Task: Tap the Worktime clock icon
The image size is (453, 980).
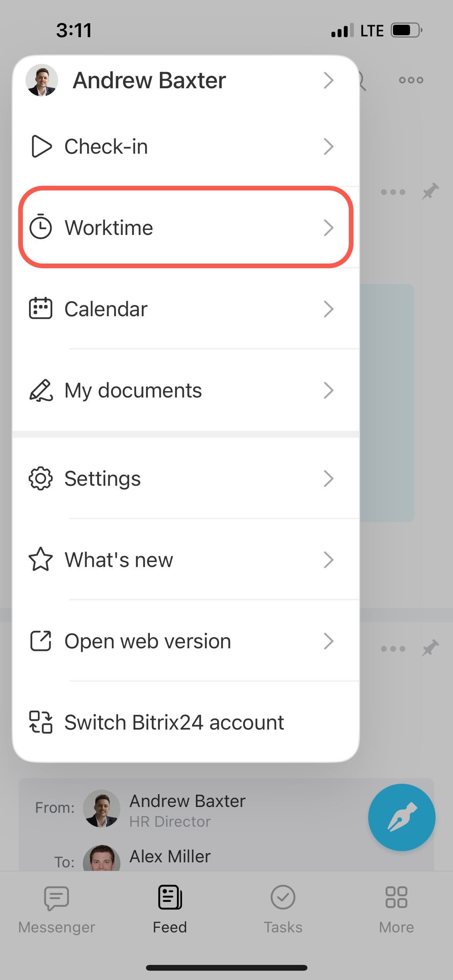Action: 41,227
